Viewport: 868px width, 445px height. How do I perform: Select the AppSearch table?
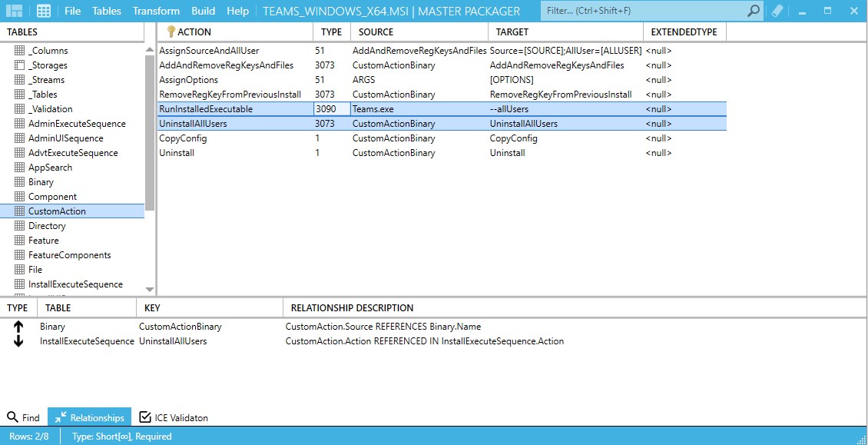click(x=50, y=168)
